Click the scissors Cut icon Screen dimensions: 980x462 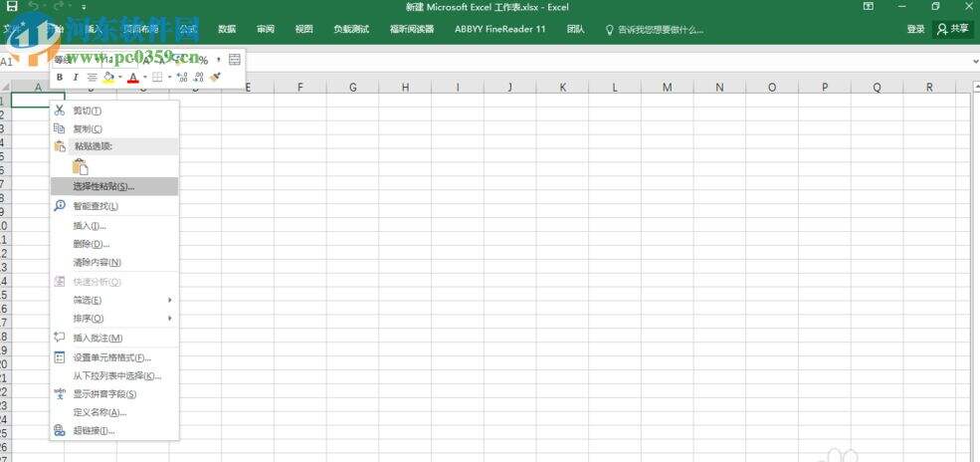click(60, 111)
